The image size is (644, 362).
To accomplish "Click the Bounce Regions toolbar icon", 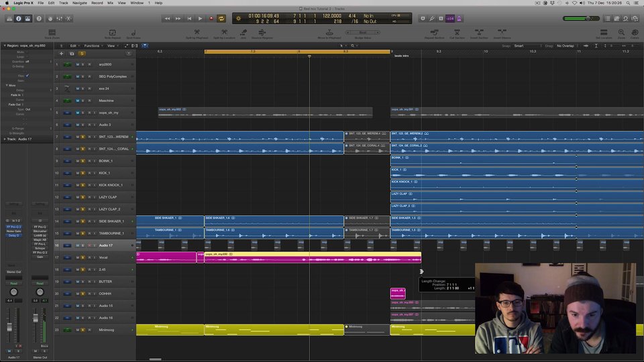I will pyautogui.click(x=262, y=34).
